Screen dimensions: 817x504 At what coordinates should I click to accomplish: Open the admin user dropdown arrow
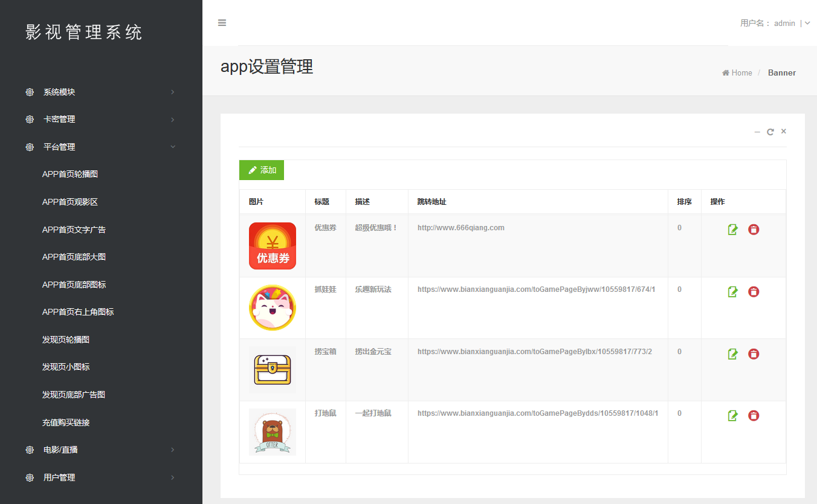click(807, 23)
